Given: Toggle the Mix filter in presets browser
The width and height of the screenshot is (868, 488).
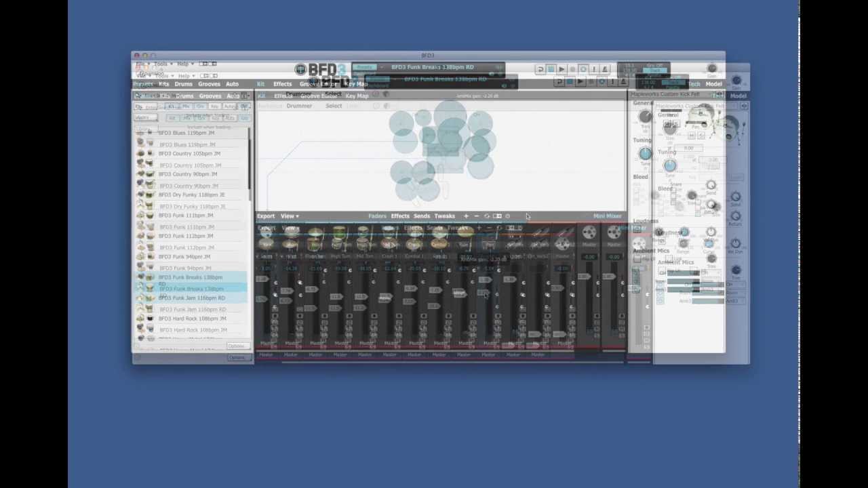Looking at the screenshot, I should (185, 106).
